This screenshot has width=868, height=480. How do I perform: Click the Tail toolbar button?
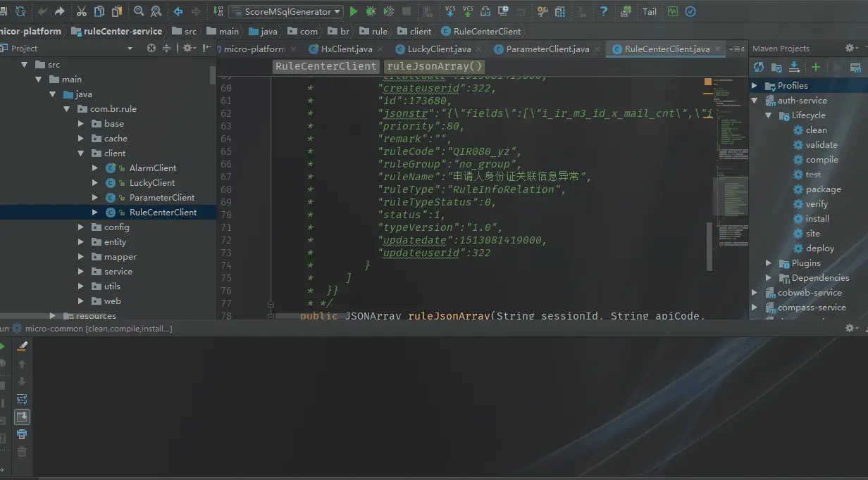[650, 11]
